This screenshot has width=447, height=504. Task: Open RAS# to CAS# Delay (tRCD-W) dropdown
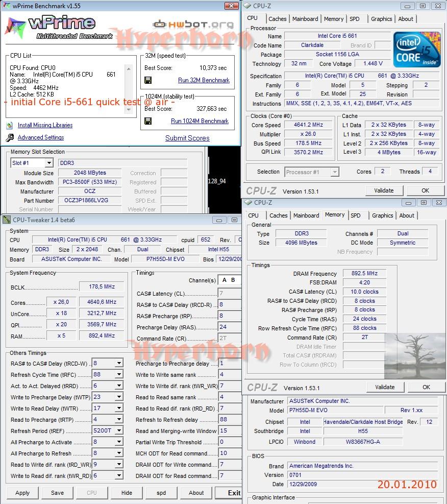[119, 363]
